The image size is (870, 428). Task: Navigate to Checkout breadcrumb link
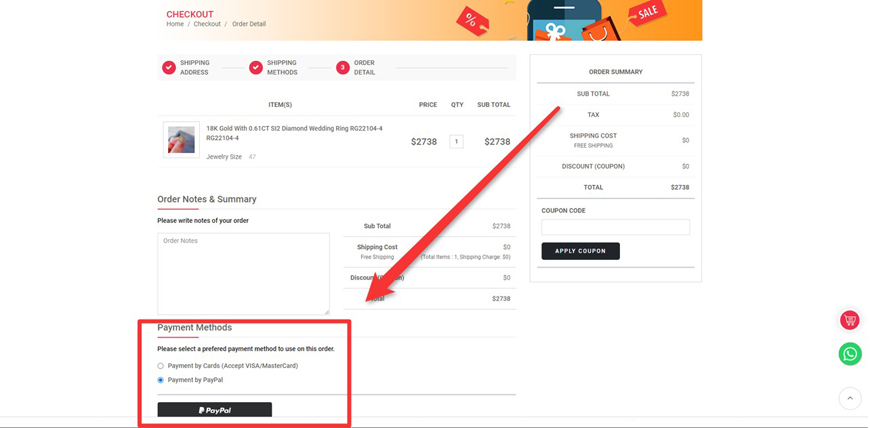click(x=207, y=24)
